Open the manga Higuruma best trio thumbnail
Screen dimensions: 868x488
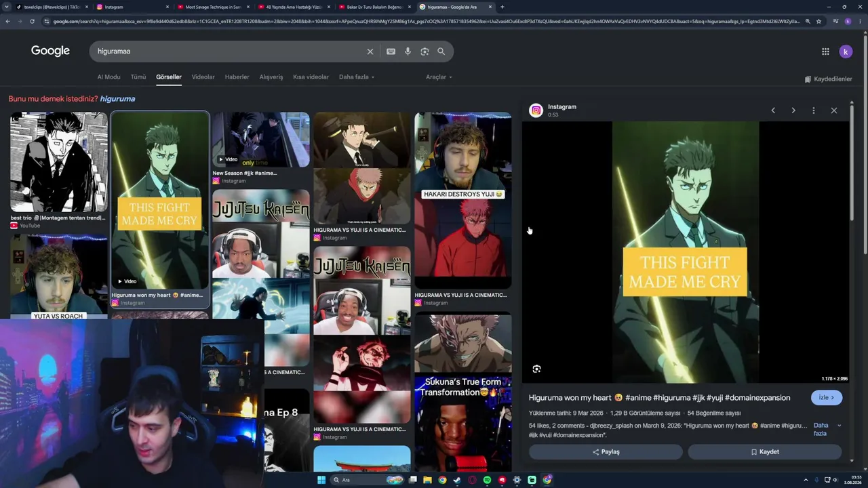pos(58,162)
